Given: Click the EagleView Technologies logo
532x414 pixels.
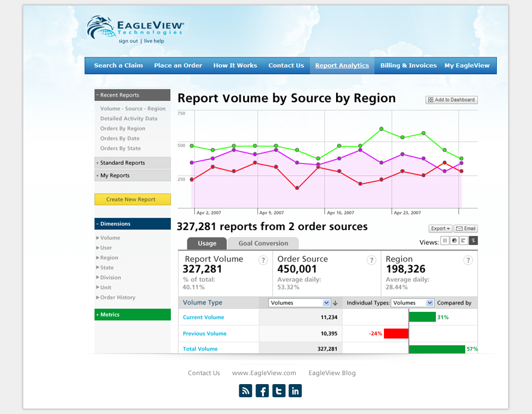Looking at the screenshot, I should 136,27.
